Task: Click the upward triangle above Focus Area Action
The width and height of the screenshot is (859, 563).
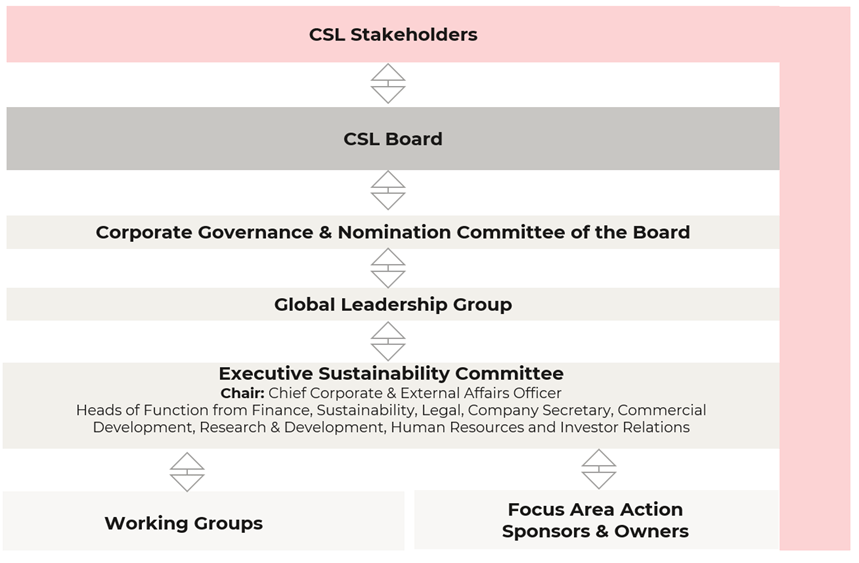Action: [599, 459]
